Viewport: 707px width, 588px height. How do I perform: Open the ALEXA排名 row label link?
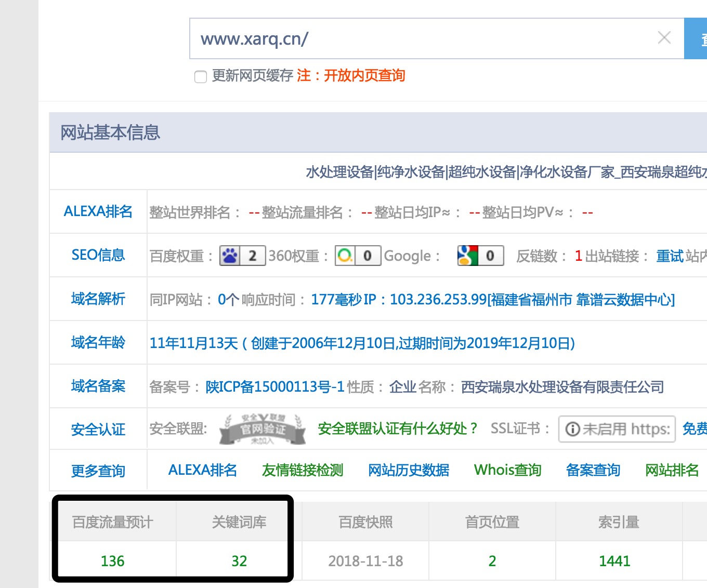tap(98, 211)
